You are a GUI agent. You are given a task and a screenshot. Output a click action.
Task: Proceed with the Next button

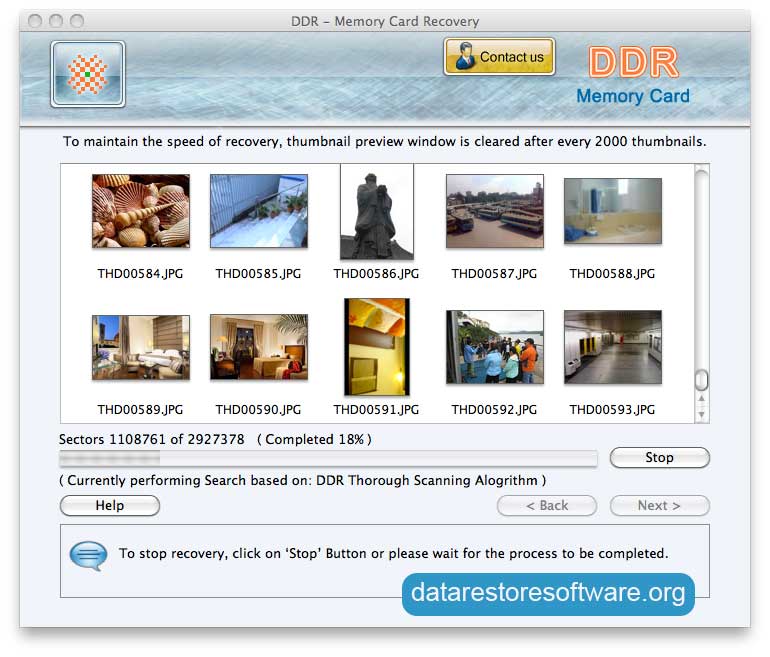pyautogui.click(x=660, y=506)
